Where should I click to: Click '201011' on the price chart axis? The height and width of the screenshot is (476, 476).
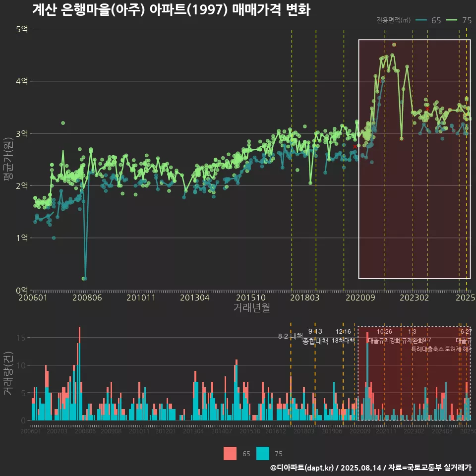141,297
